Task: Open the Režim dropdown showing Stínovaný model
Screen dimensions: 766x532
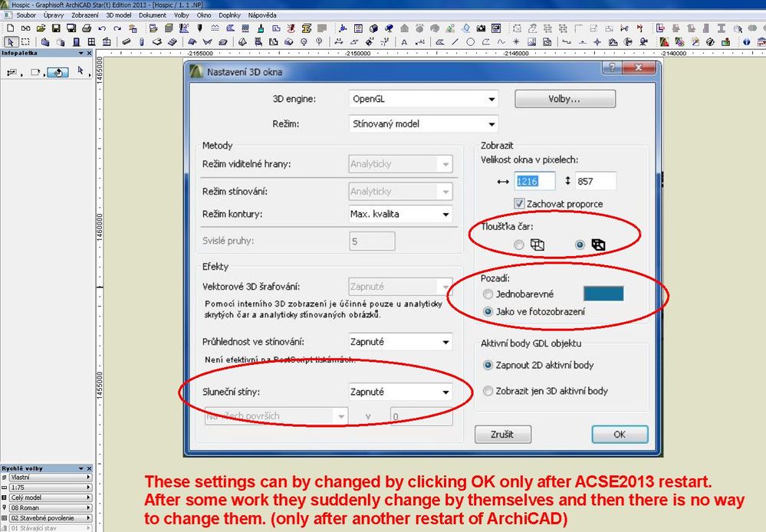Action: coord(423,123)
